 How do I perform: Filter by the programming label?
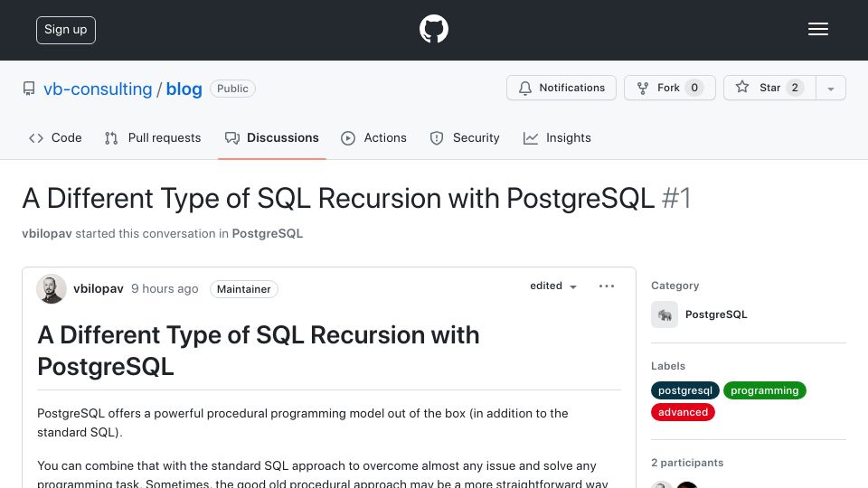tap(765, 390)
